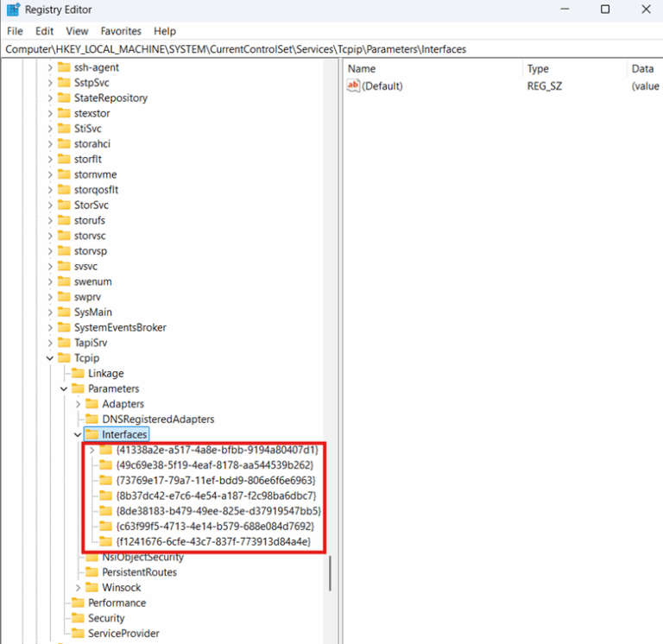This screenshot has height=644, width=663.
Task: Click the storahci folder icon
Action: pyautogui.click(x=64, y=143)
